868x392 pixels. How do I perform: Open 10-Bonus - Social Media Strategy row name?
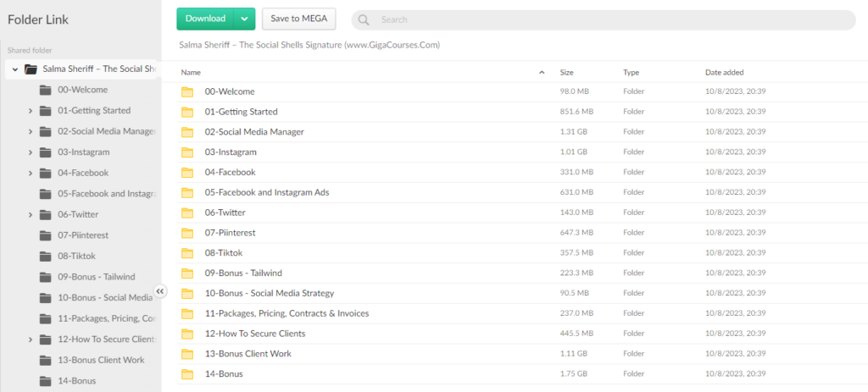click(x=270, y=293)
